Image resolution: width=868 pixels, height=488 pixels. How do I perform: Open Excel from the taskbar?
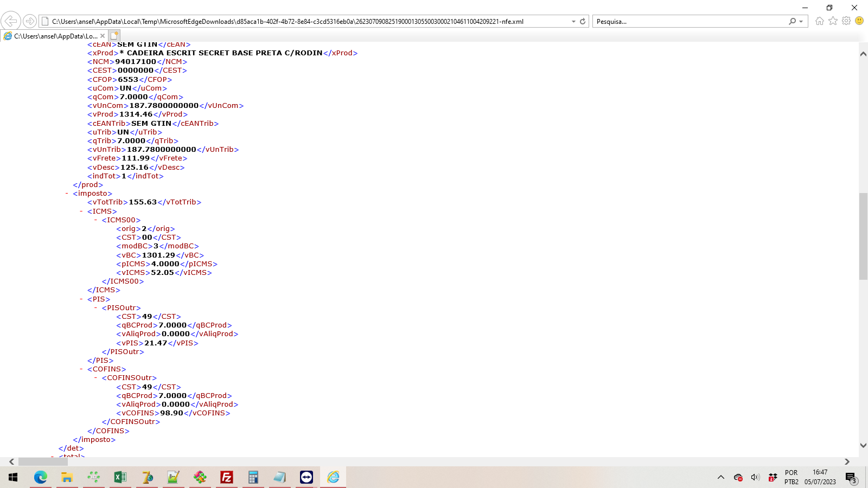click(120, 477)
